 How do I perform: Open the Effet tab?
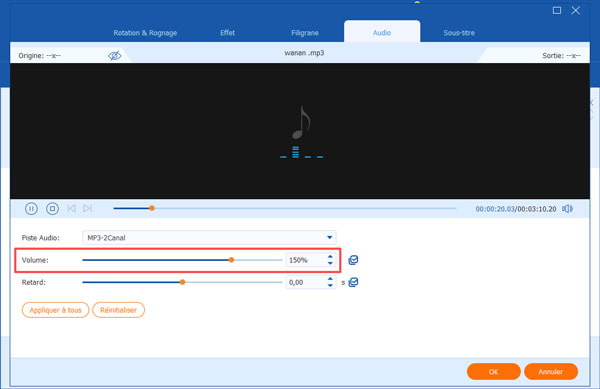pos(227,33)
